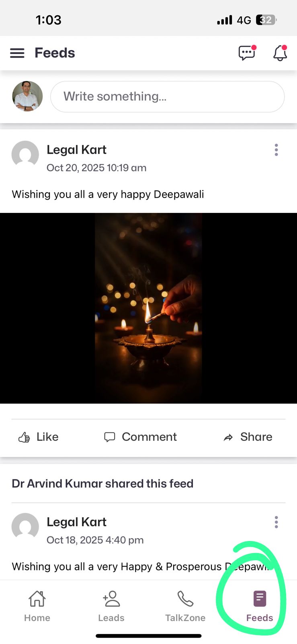
Task: Focus the 'Write something...' field
Action: [x=167, y=97]
